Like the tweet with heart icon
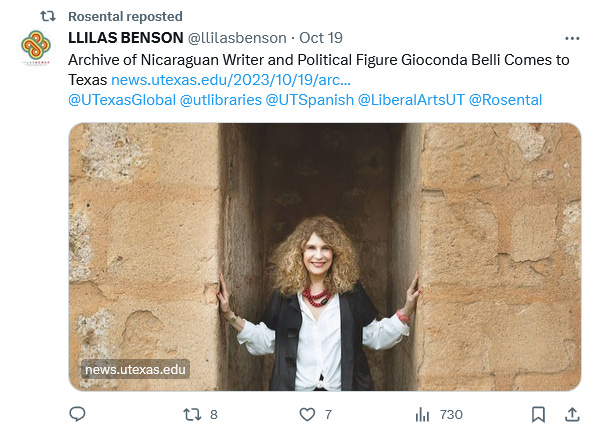The image size is (598, 436). pyautogui.click(x=307, y=414)
